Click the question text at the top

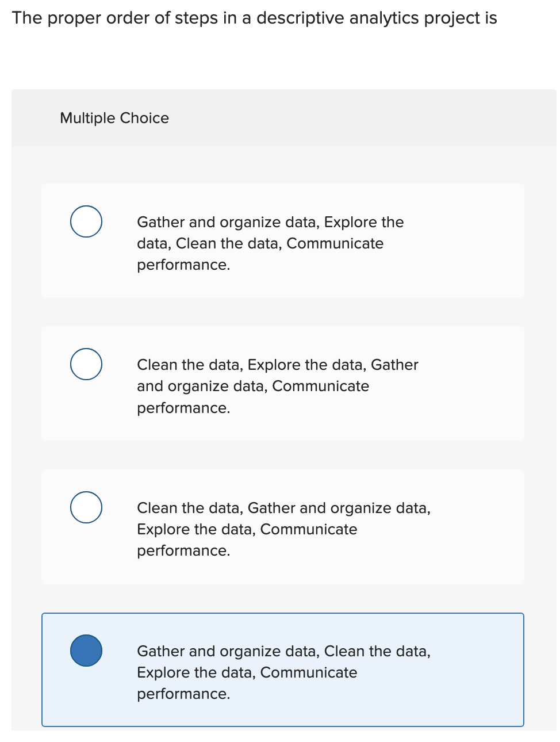pos(254,18)
